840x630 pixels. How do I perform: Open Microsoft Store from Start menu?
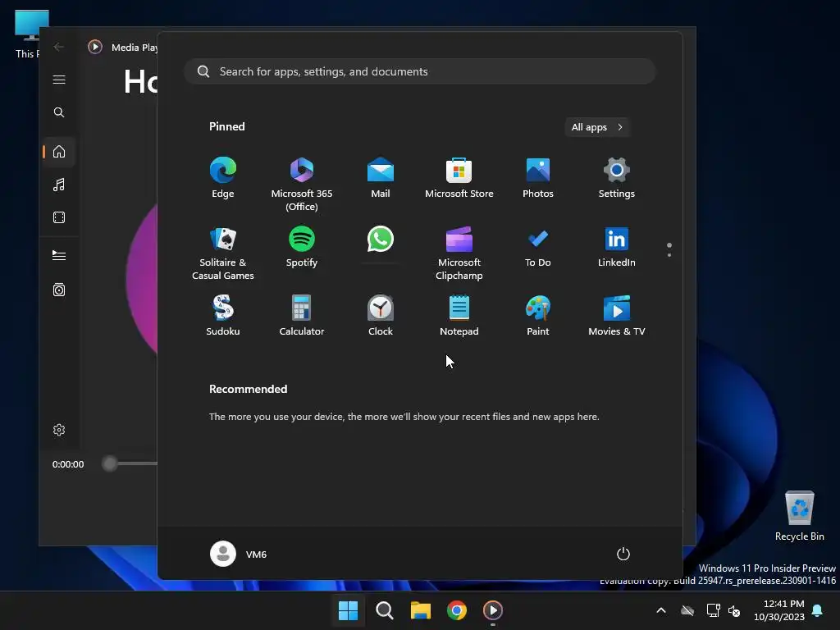[459, 178]
